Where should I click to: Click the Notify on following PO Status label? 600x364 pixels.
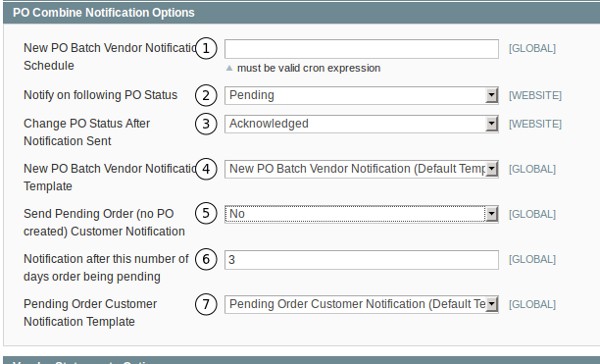[100, 95]
